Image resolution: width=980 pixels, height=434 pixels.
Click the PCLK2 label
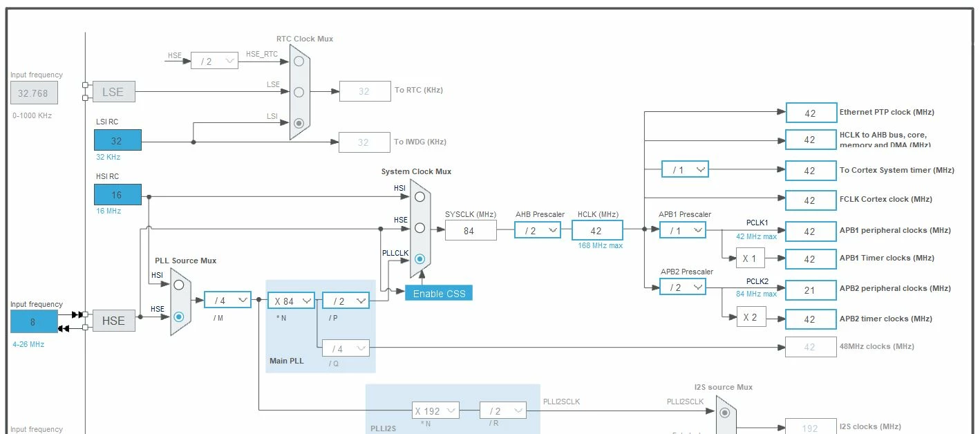pyautogui.click(x=757, y=281)
